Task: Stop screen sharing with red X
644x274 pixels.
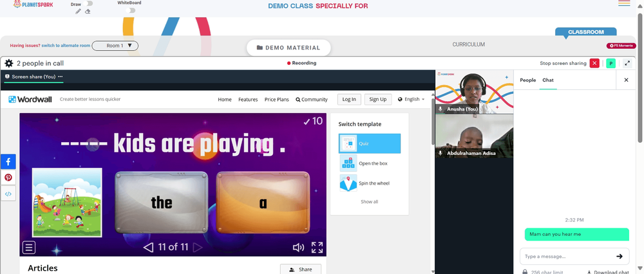Action: [594, 63]
